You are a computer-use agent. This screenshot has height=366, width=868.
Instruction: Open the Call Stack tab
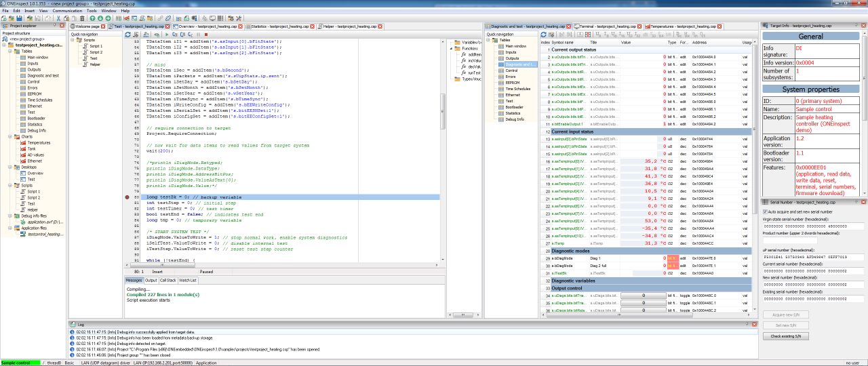pos(168,280)
